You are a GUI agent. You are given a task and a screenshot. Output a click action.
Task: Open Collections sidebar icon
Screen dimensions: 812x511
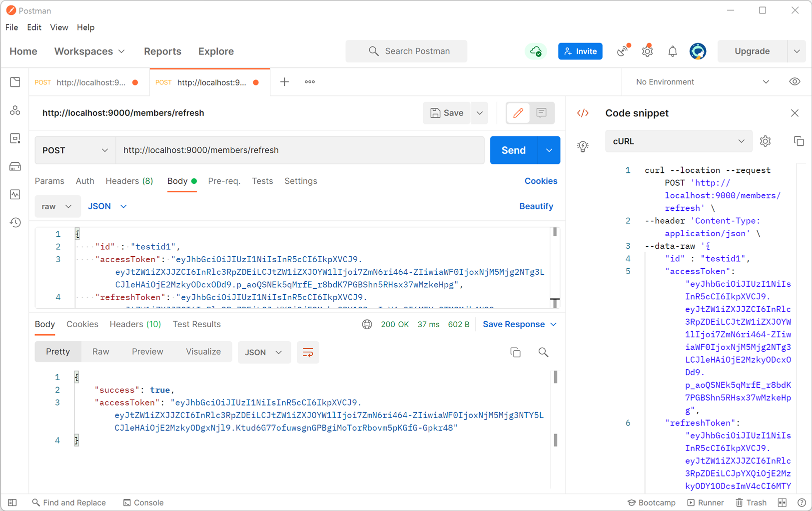point(15,82)
